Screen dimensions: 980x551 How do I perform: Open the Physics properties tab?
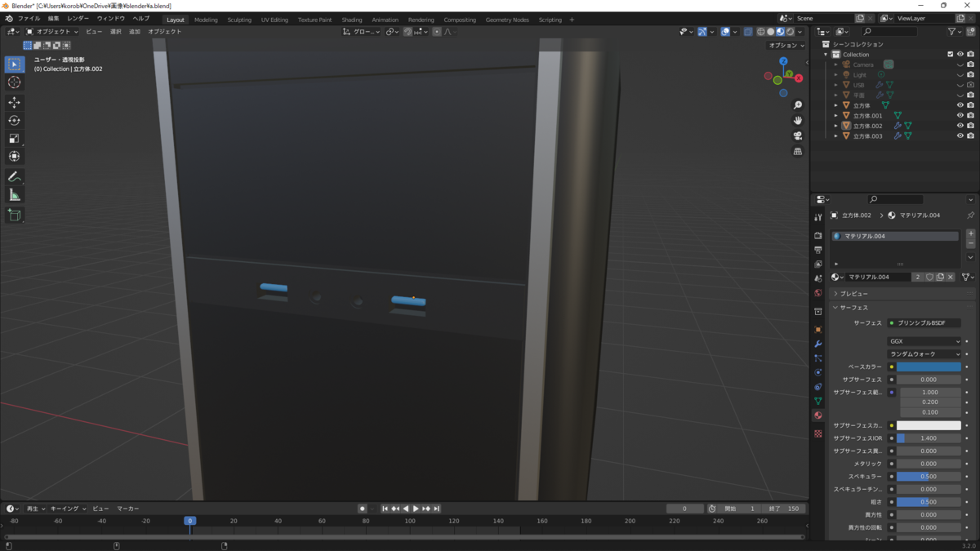tap(818, 373)
